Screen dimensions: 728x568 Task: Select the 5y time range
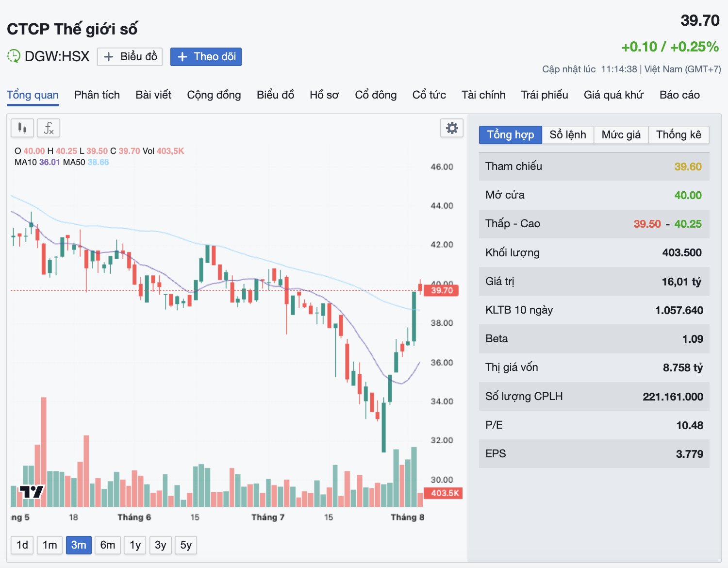click(x=186, y=545)
